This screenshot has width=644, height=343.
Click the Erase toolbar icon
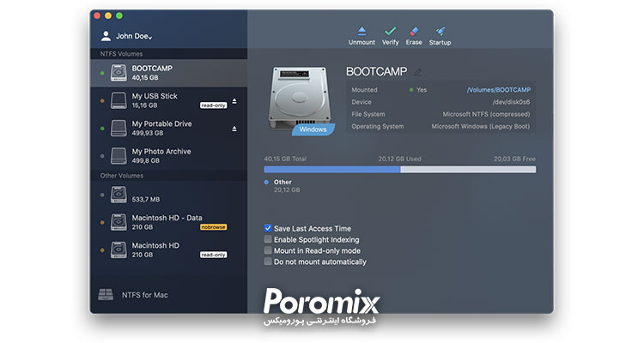(x=414, y=32)
